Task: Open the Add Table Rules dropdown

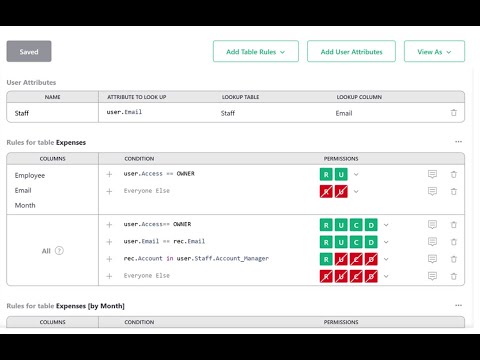Action: [x=256, y=51]
